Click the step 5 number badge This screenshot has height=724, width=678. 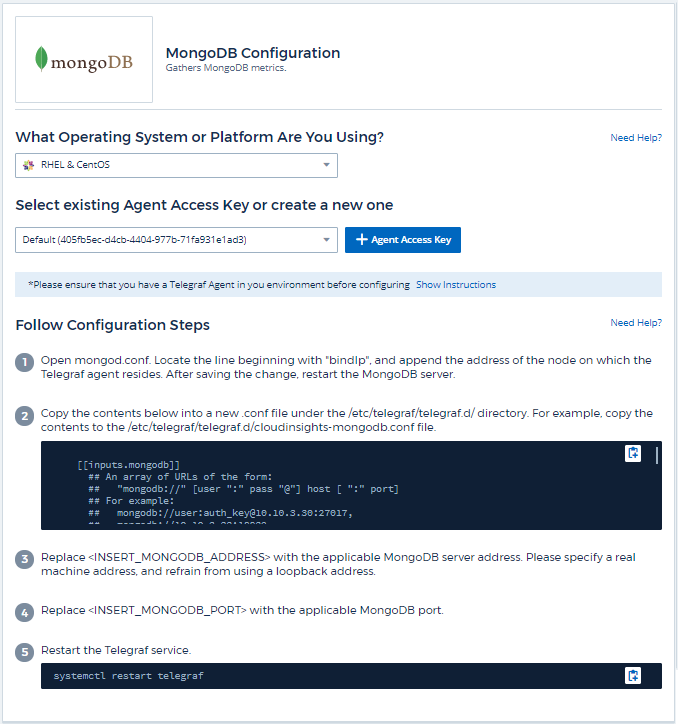click(x=25, y=651)
